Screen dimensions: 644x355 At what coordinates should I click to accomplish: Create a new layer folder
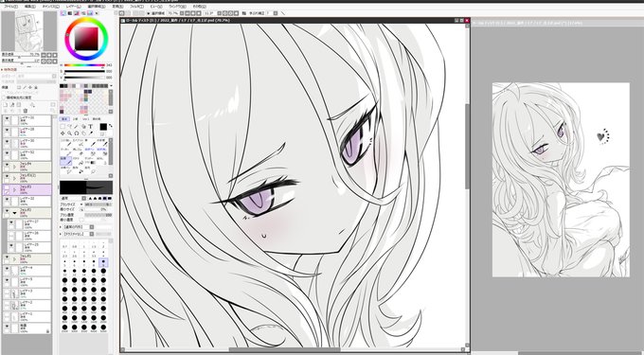[x=19, y=105]
